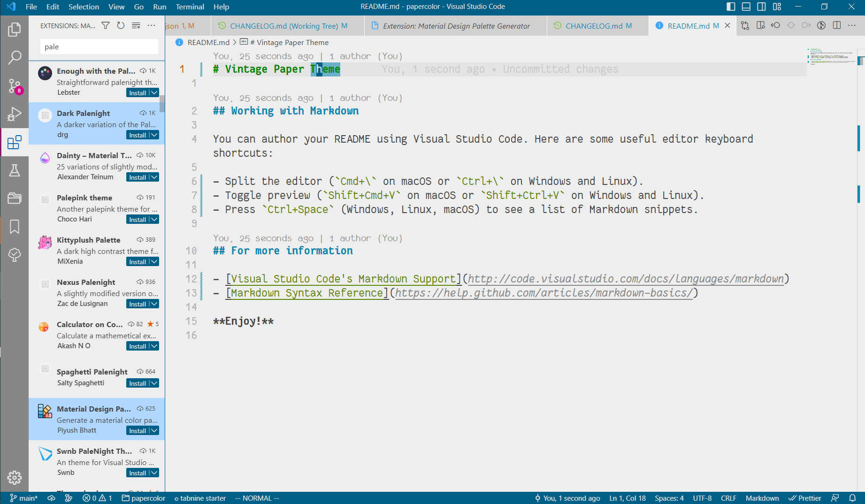Open Install dropdown for Enough with the Palenight
Screen dimensions: 865x504
(x=154, y=93)
